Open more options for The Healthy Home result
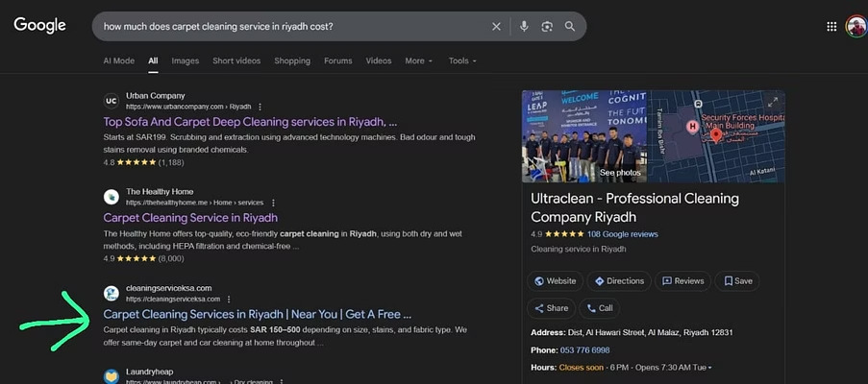 coord(273,203)
